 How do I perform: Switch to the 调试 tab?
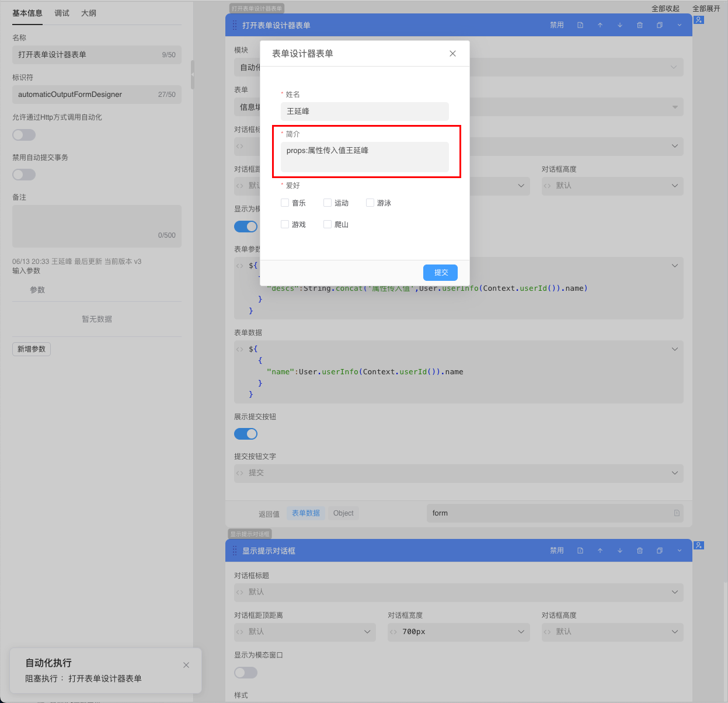point(62,13)
